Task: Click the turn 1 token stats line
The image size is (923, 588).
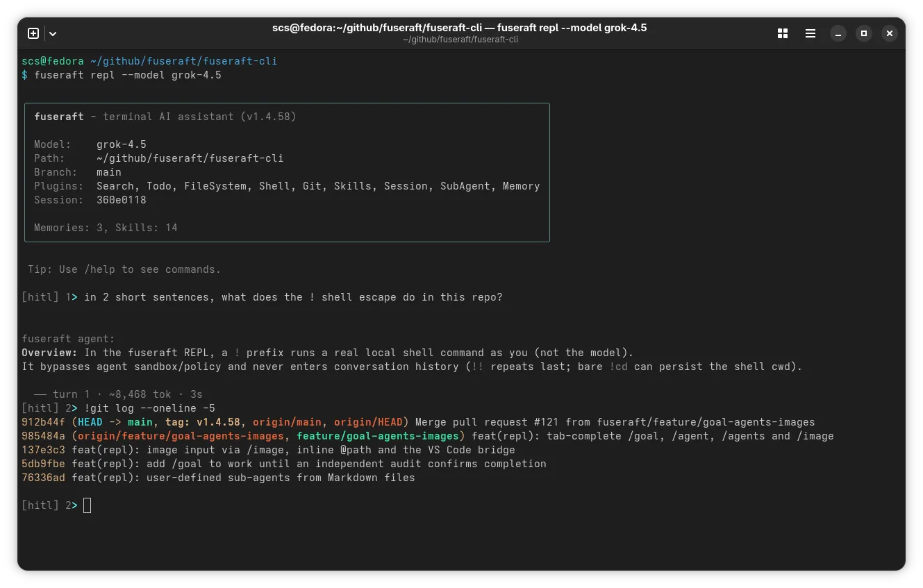Action: coord(118,394)
